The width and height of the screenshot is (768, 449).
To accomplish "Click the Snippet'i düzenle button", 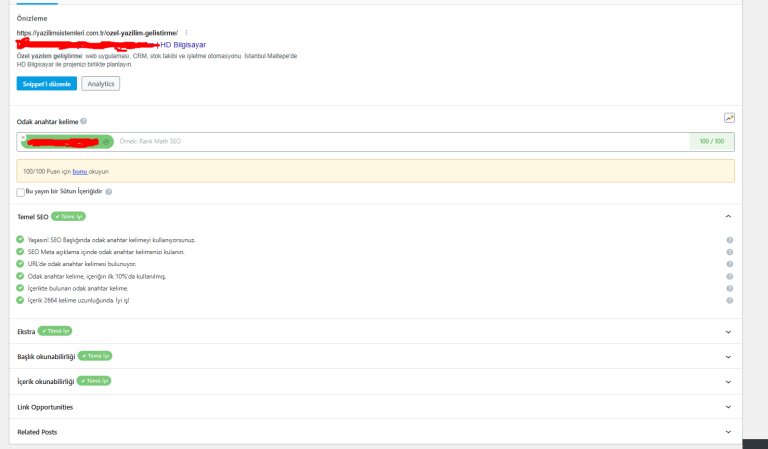I will [47, 84].
